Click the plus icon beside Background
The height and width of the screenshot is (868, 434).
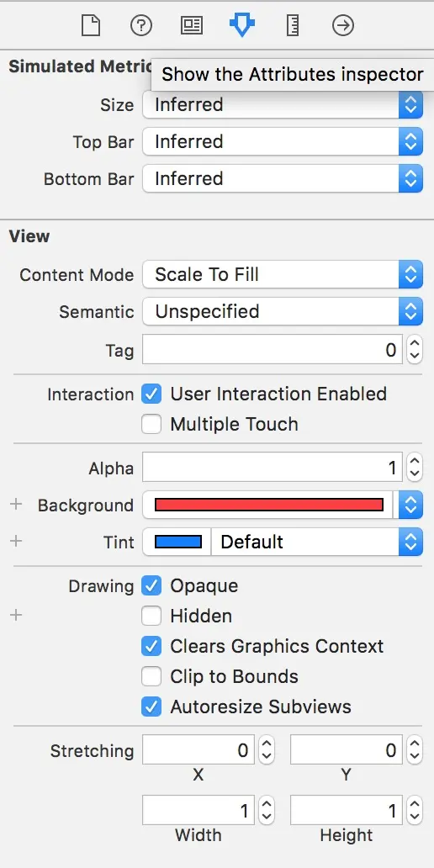pyautogui.click(x=16, y=505)
